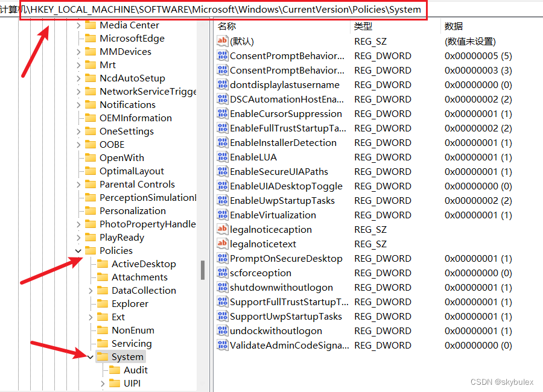
Task: Click the SupportUwpStartupTasks value icon
Action: tap(222, 316)
